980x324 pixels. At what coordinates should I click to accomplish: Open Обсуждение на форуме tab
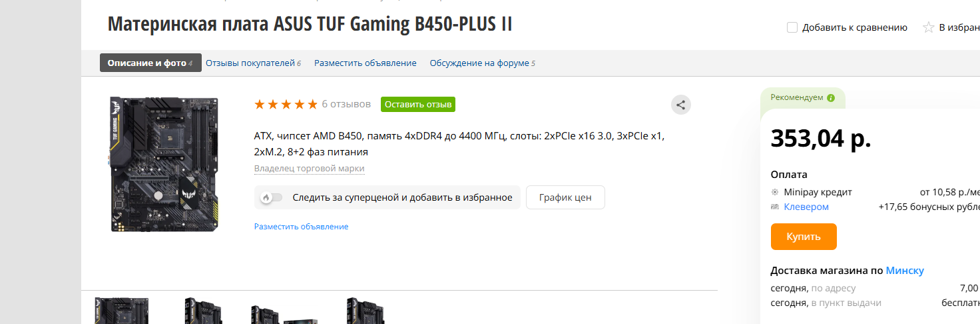pyautogui.click(x=483, y=63)
